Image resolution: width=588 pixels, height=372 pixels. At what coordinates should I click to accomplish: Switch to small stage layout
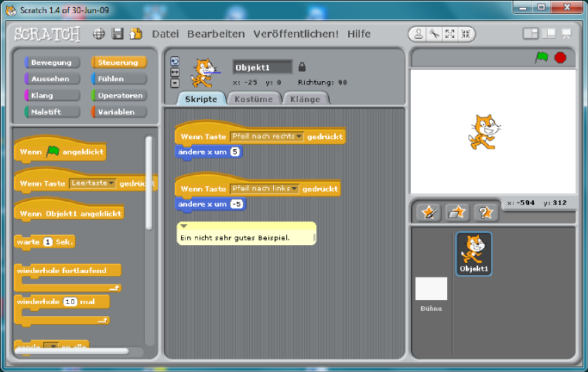click(x=531, y=34)
